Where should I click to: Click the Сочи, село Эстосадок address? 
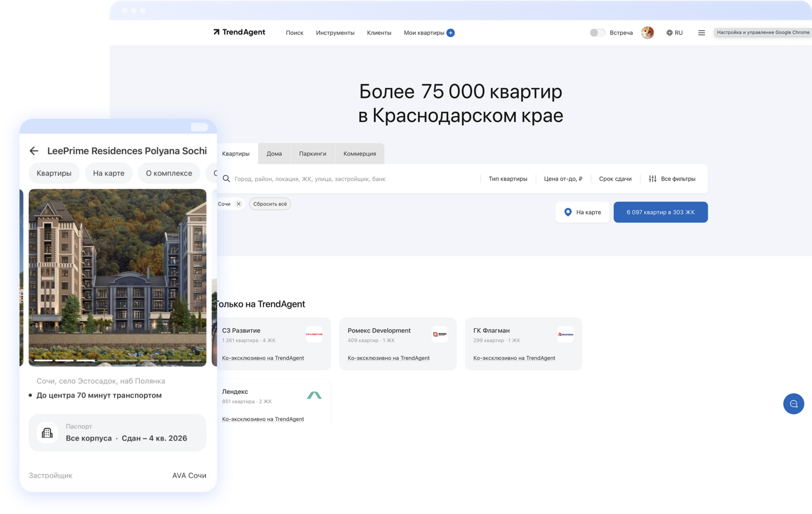(101, 381)
